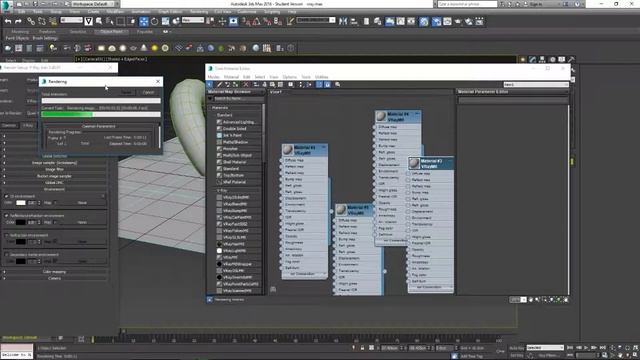Toggle GI environment checkbox

click(x=6, y=196)
